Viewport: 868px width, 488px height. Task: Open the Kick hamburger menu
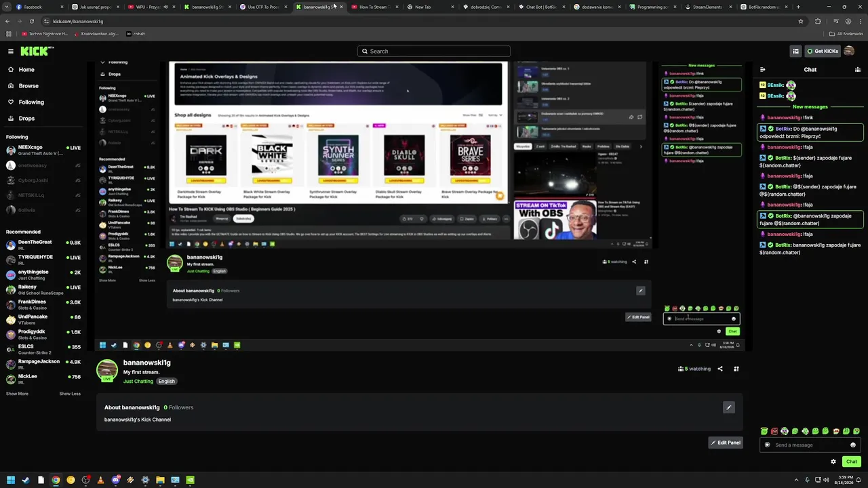(x=11, y=51)
